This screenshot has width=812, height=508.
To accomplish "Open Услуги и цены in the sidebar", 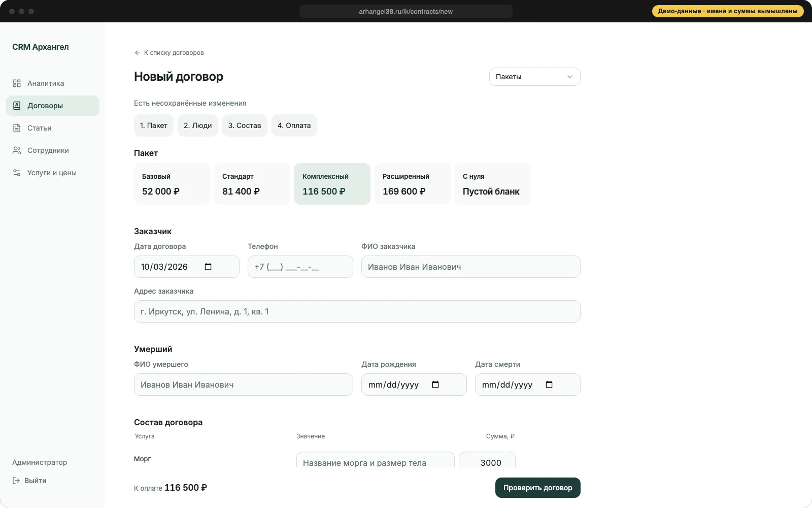I will click(x=53, y=173).
